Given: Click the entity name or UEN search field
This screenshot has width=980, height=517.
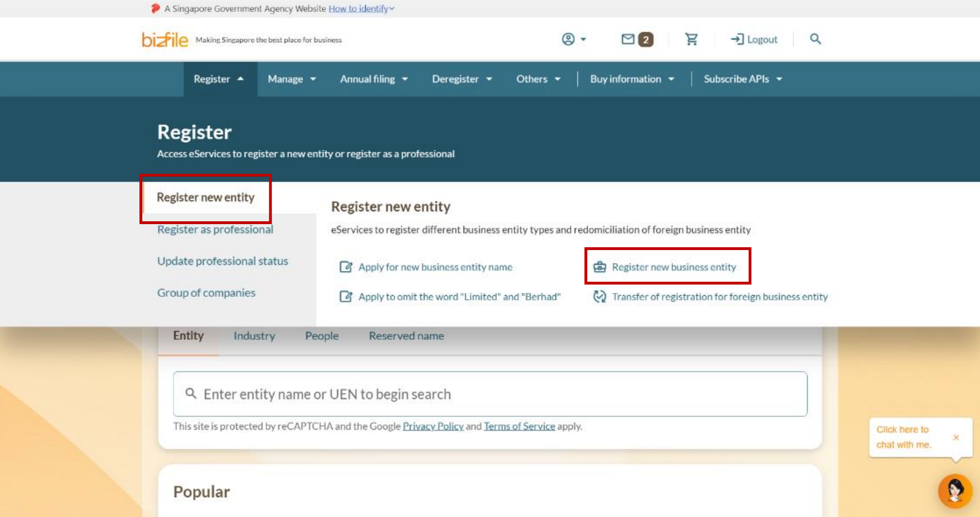Looking at the screenshot, I should tap(490, 394).
